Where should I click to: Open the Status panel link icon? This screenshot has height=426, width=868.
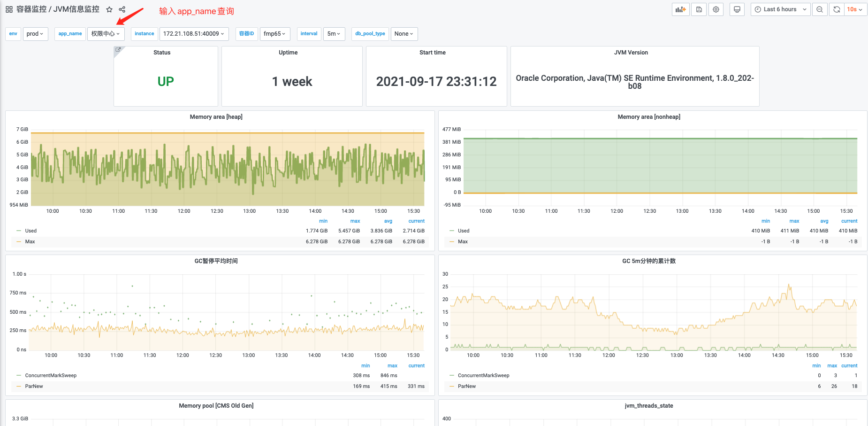coord(118,50)
